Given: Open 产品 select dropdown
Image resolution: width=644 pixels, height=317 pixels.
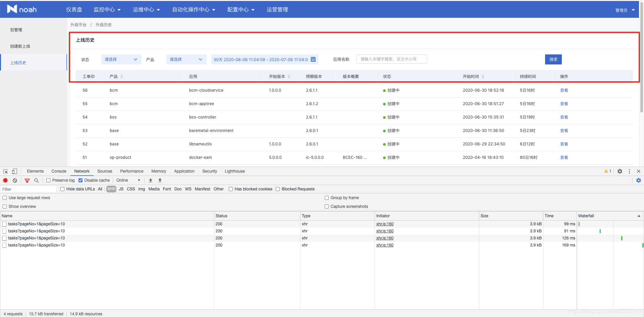Looking at the screenshot, I should coord(186,59).
